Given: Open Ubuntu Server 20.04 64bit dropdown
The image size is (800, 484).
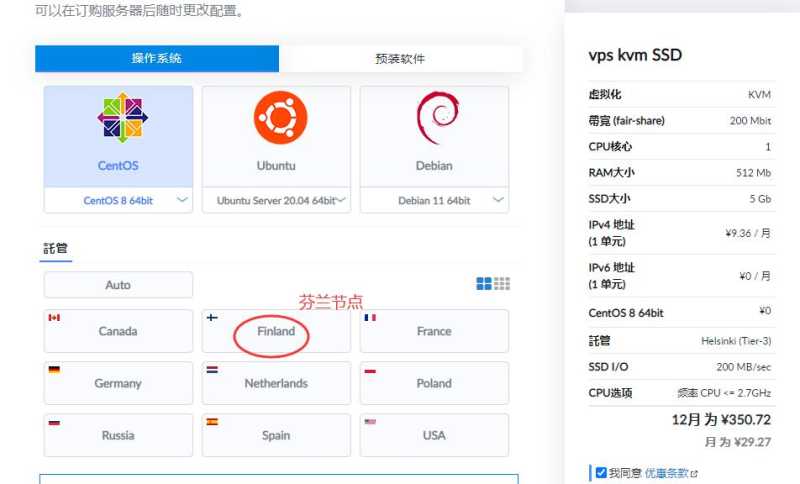Looking at the screenshot, I should [276, 200].
